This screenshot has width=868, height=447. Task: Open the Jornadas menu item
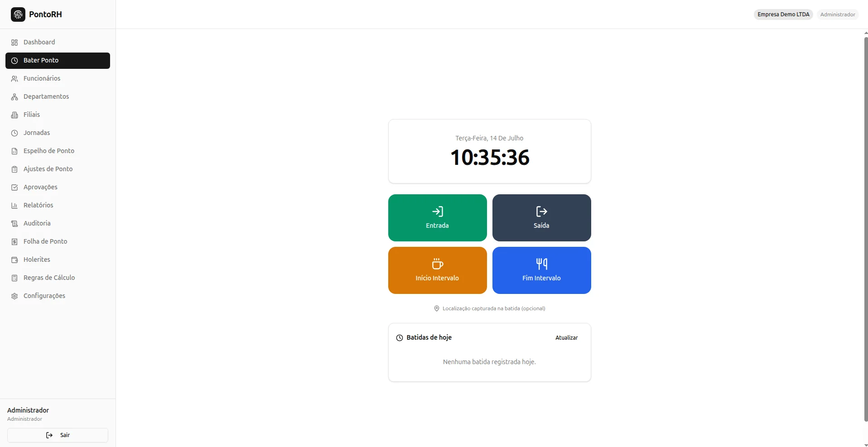pyautogui.click(x=58, y=133)
